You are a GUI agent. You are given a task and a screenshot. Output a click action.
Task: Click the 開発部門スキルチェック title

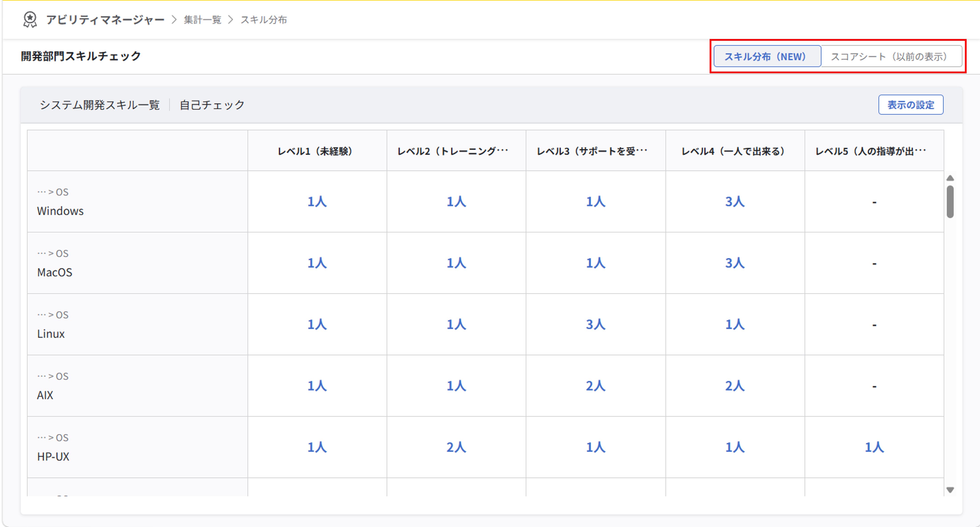coord(81,56)
